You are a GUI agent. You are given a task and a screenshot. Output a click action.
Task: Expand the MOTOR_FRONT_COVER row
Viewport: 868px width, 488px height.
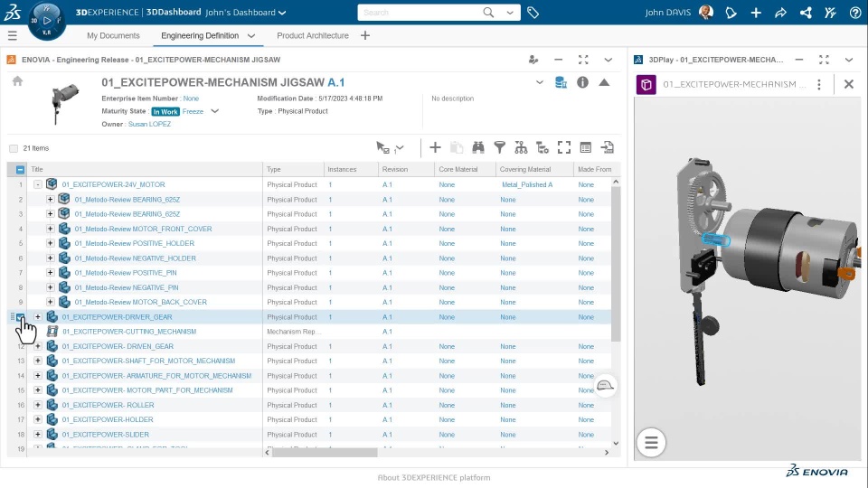[50, 229]
